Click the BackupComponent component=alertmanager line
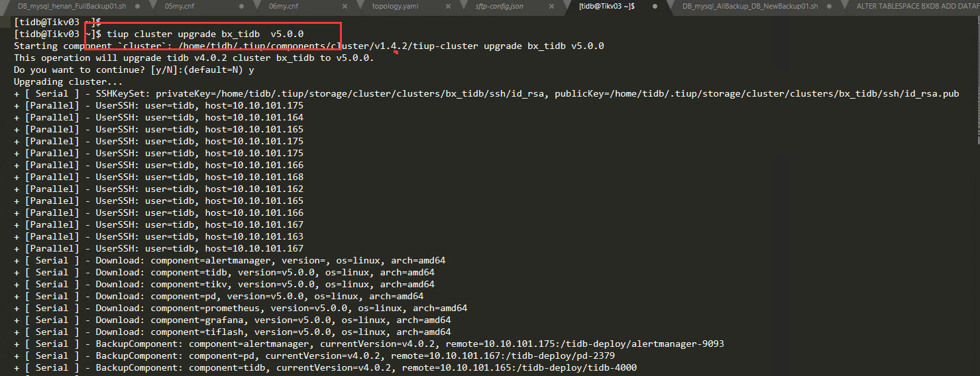 pos(369,344)
